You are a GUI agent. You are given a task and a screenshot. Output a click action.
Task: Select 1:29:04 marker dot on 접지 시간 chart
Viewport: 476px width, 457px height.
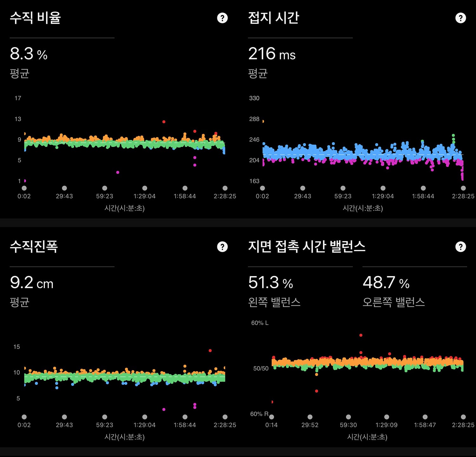(383, 188)
